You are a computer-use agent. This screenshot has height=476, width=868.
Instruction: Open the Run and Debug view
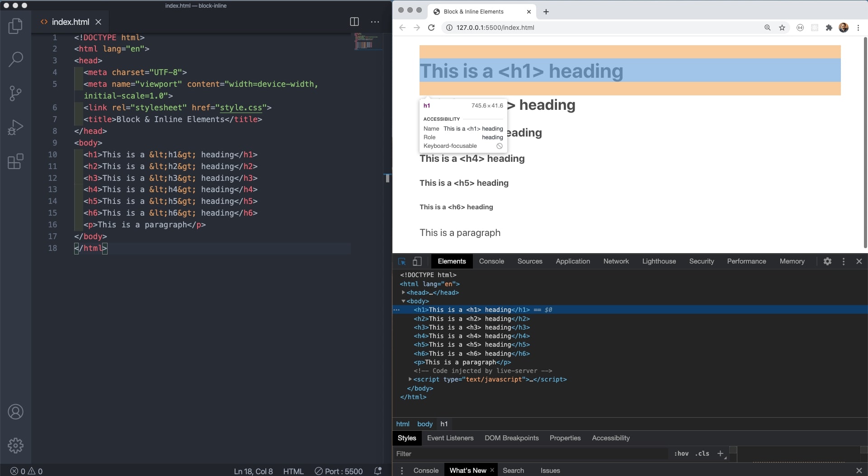pos(15,127)
